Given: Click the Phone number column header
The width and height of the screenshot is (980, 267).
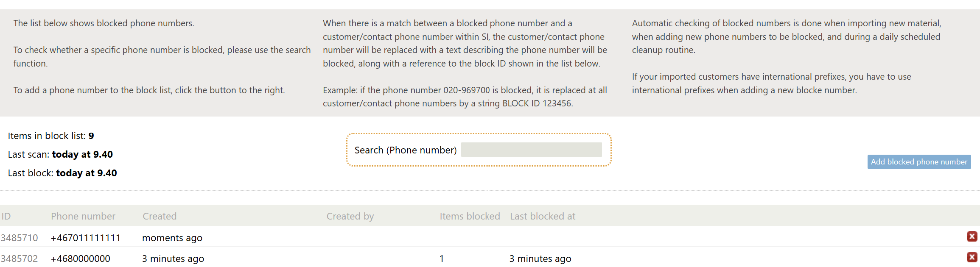Looking at the screenshot, I should (83, 216).
